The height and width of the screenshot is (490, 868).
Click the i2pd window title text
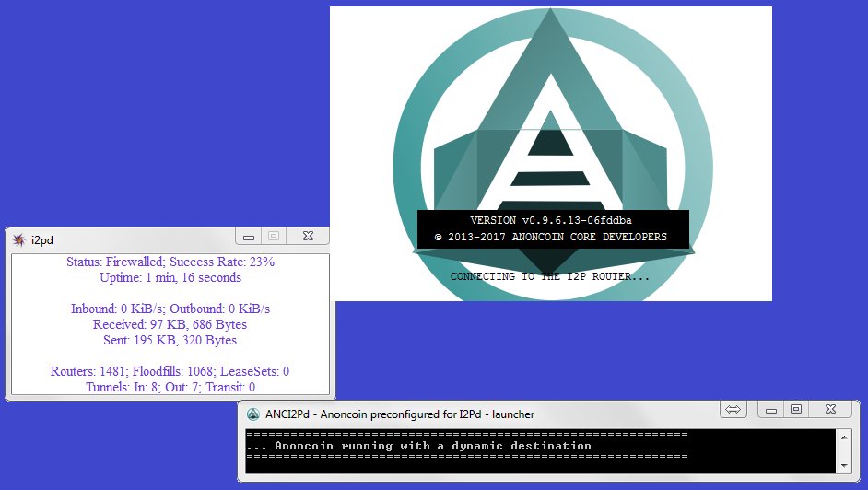pyautogui.click(x=42, y=240)
